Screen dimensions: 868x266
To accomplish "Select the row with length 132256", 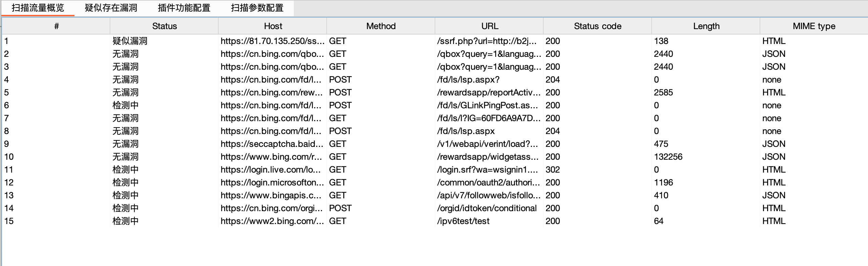I will pos(668,157).
